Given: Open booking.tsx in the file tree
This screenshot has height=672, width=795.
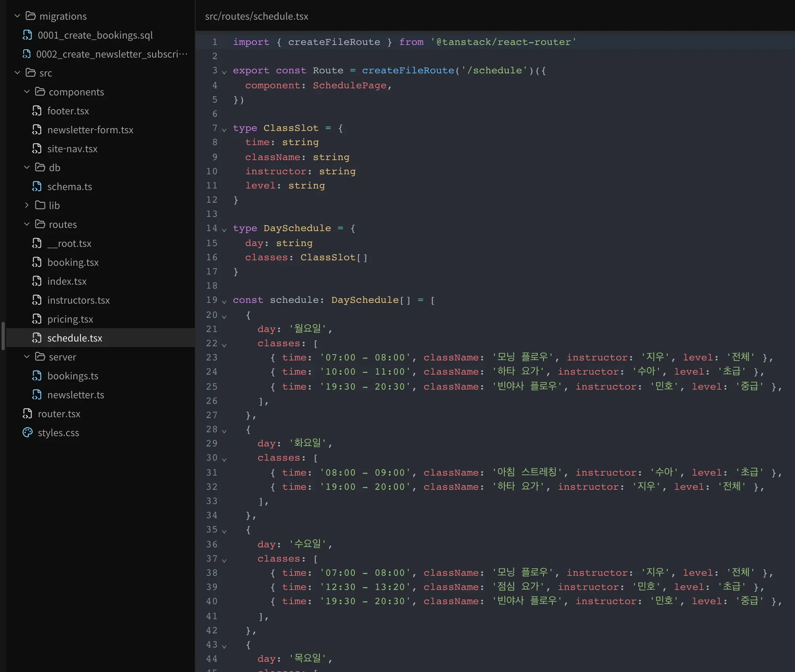Looking at the screenshot, I should [x=73, y=262].
